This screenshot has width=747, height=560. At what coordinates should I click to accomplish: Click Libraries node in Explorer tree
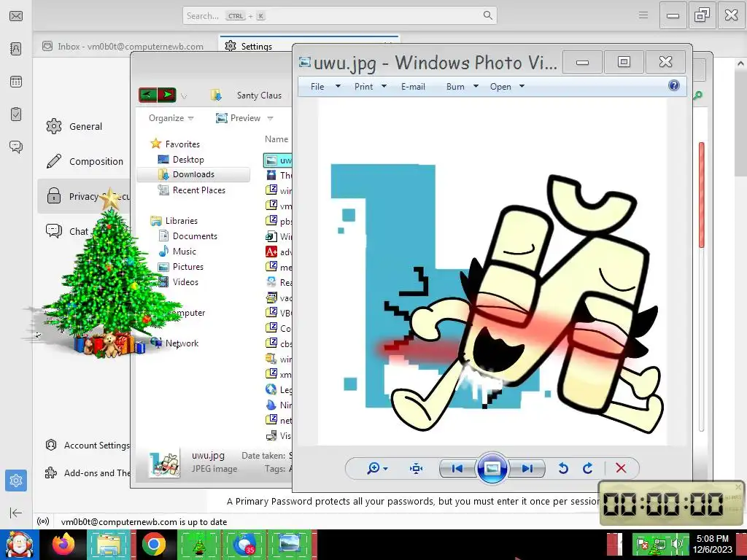181,221
